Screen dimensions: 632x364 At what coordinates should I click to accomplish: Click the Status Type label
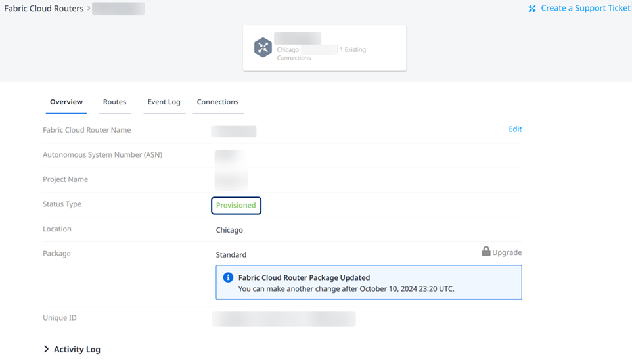point(62,204)
